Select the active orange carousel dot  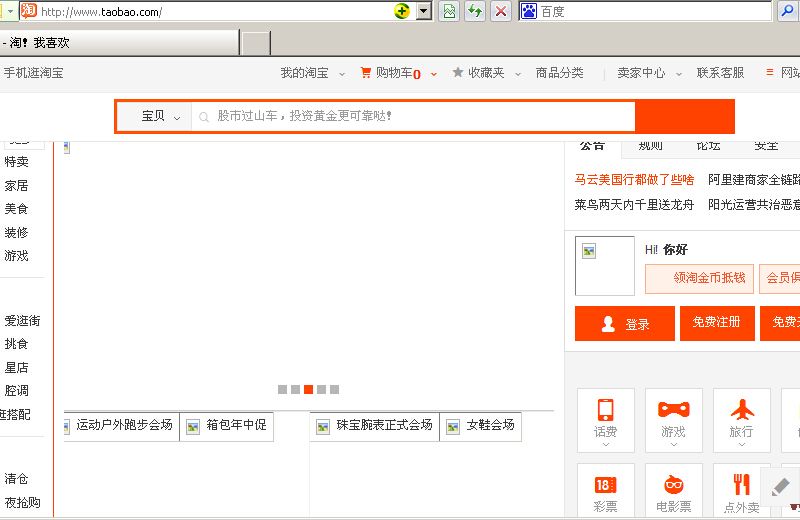(x=308, y=389)
